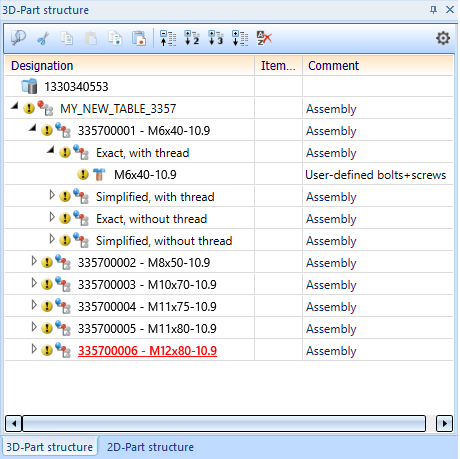460x459 pixels.
Task: Collapse the MY_NEW_TABLE_3357 assembly node
Action: 14,106
